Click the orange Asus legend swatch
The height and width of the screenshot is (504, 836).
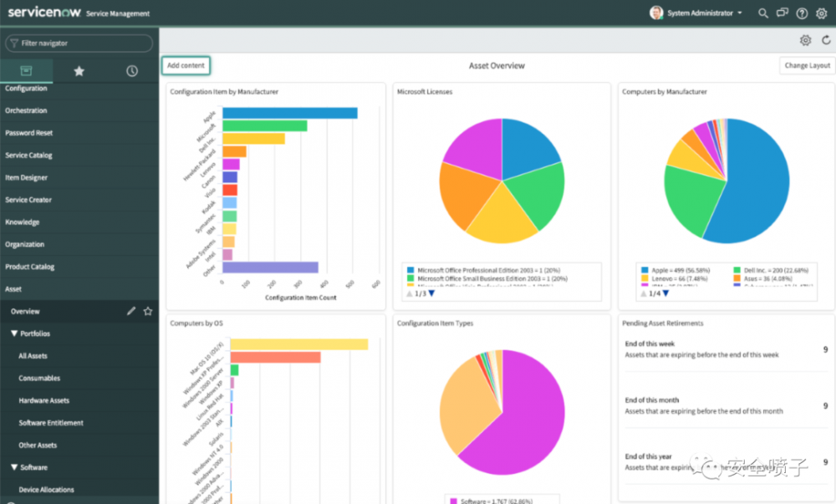coord(737,278)
